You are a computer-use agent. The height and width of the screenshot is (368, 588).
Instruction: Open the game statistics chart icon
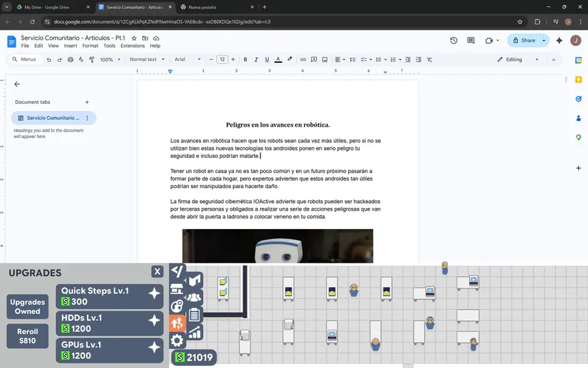[194, 332]
